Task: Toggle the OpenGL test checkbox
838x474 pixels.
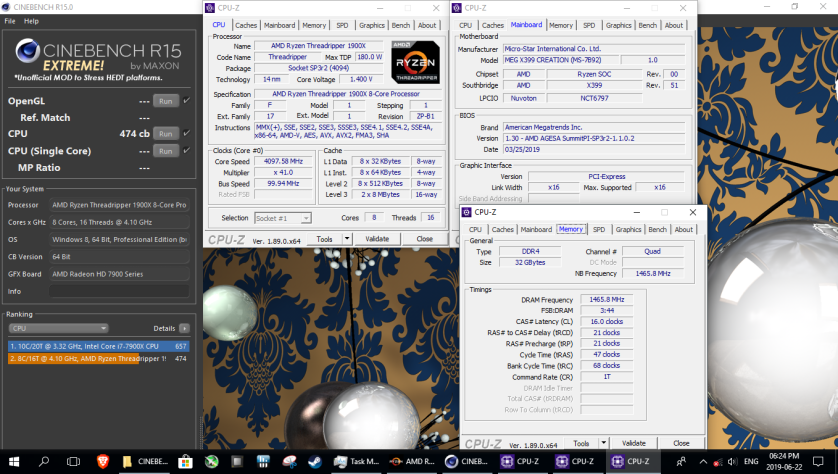Action: point(187,100)
